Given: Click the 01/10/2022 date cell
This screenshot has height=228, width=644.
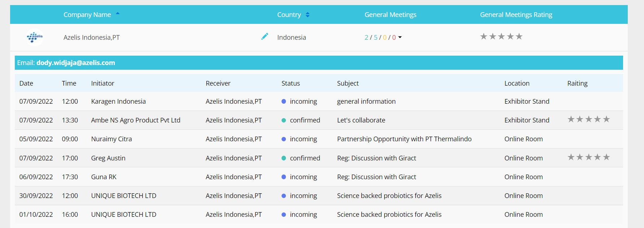Looking at the screenshot, I should [36, 215].
